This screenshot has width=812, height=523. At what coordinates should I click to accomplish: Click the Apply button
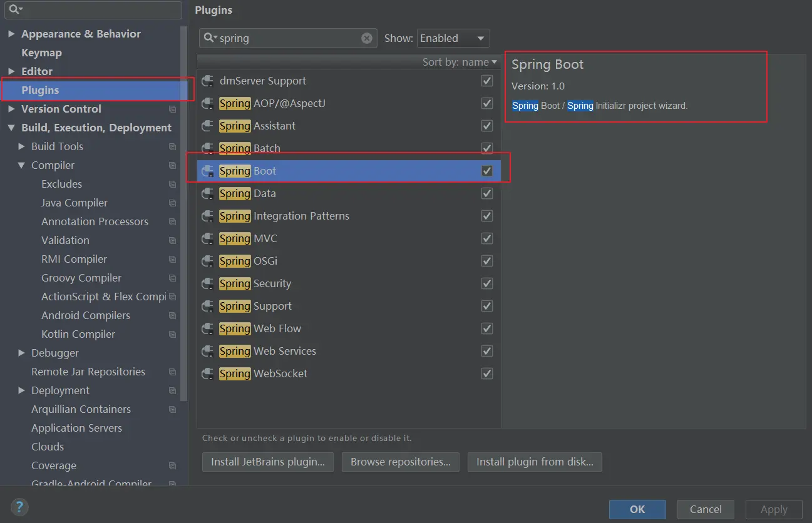click(x=774, y=509)
